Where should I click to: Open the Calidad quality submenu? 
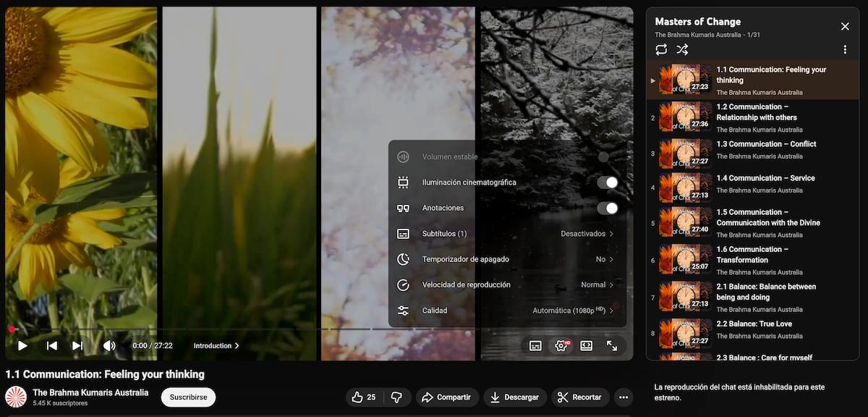(506, 311)
